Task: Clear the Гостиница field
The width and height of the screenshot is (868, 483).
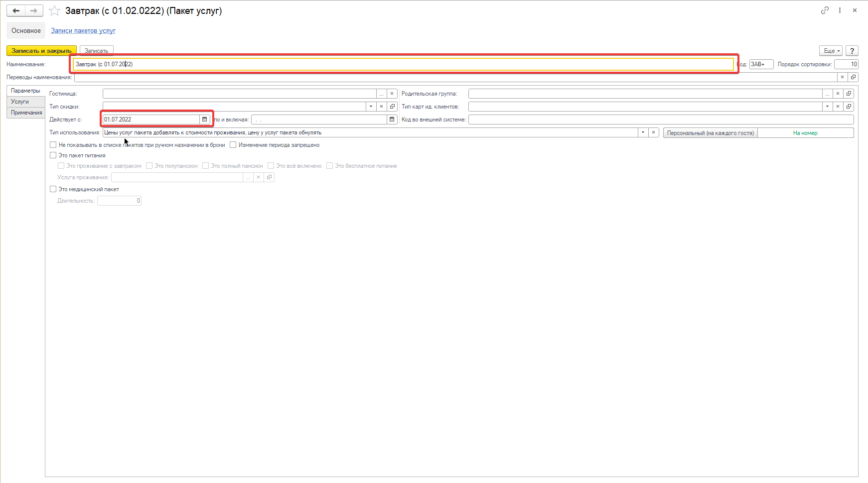Action: (392, 94)
